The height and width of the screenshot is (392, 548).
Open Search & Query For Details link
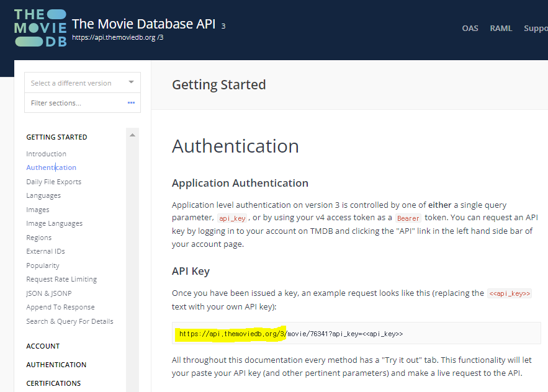click(x=70, y=321)
